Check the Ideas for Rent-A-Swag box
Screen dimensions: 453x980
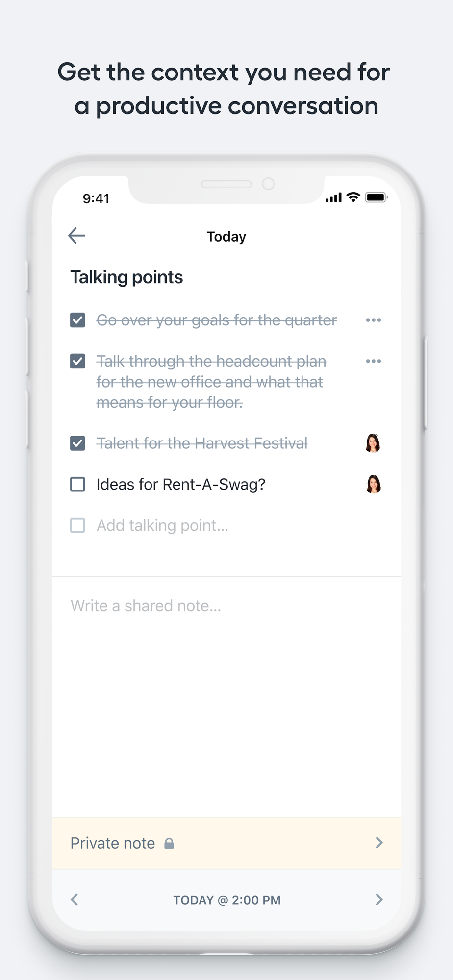click(x=77, y=484)
